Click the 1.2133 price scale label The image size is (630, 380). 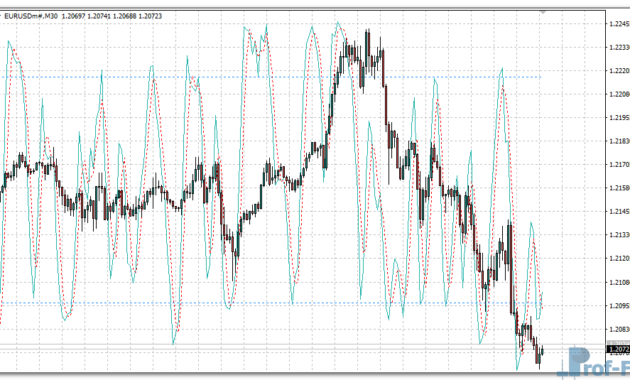[620, 235]
